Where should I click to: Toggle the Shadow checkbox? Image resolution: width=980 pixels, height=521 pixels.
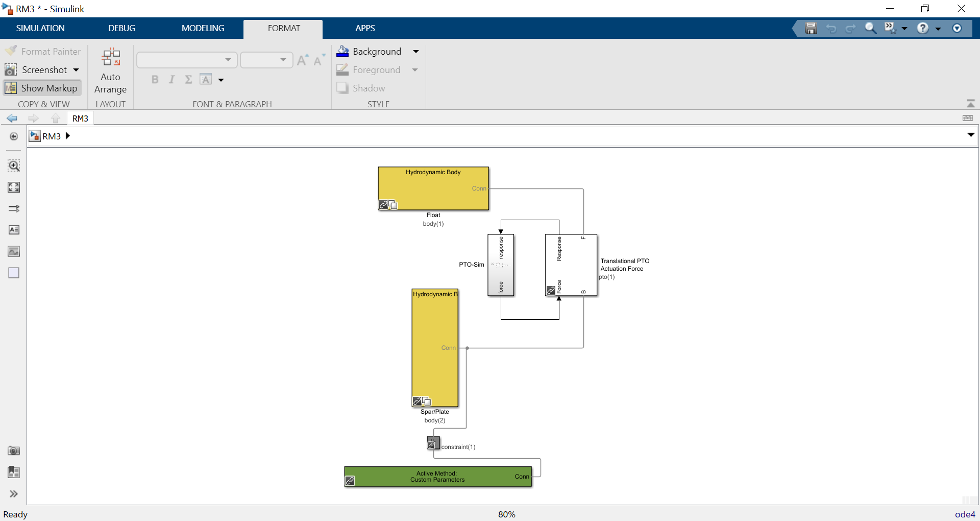[361, 88]
